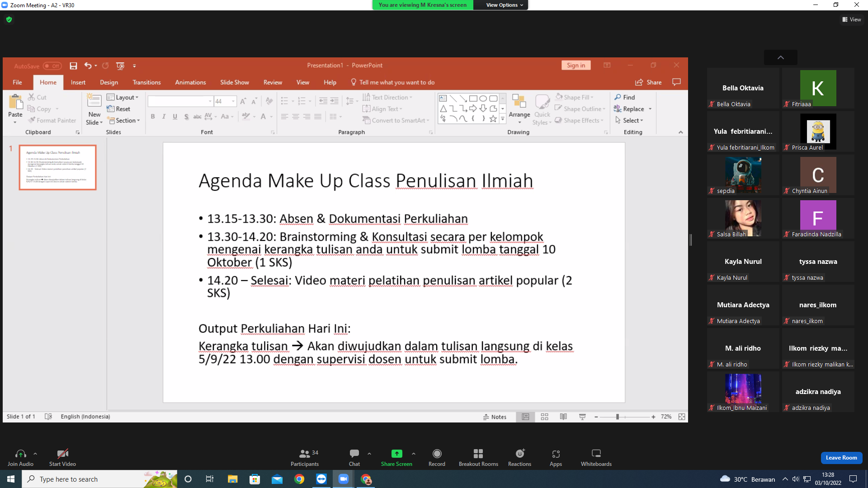Expand the View Options dropdown
The image size is (868, 488).
[505, 5]
